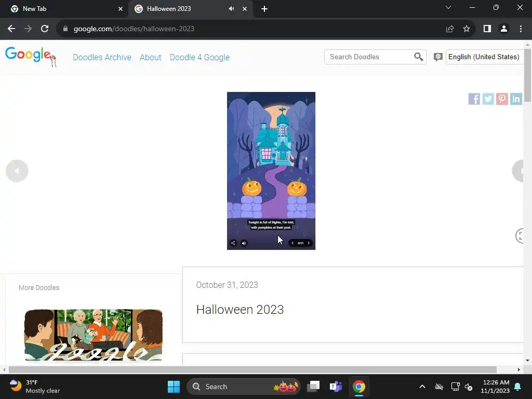The image size is (532, 399).
Task: Click the share icon inside the doodle
Action: tap(233, 243)
